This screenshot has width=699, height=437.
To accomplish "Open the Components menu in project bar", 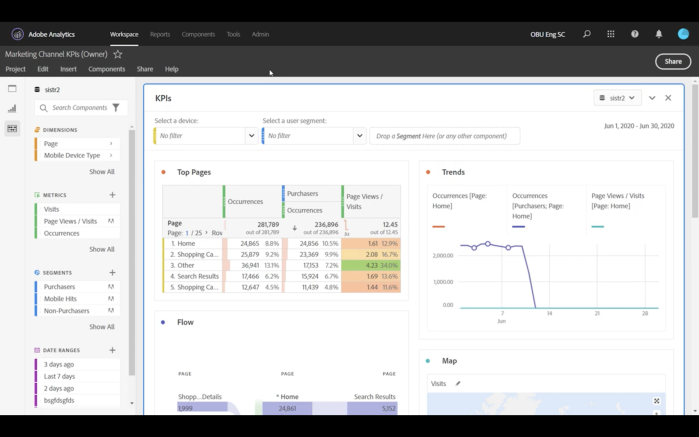I will [x=107, y=69].
